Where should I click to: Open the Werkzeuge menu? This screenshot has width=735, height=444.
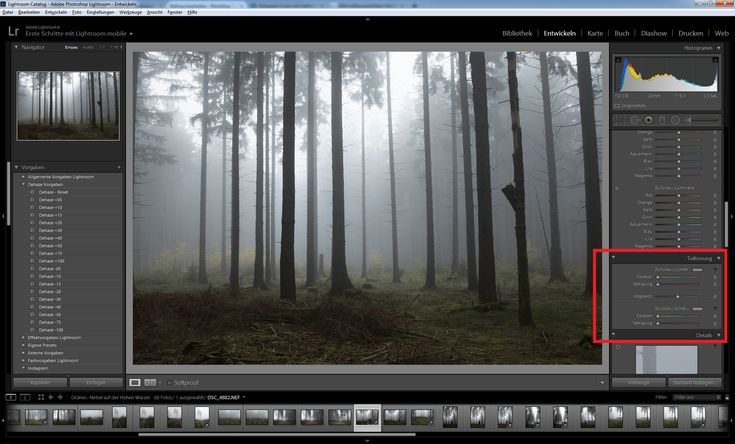tap(130, 12)
